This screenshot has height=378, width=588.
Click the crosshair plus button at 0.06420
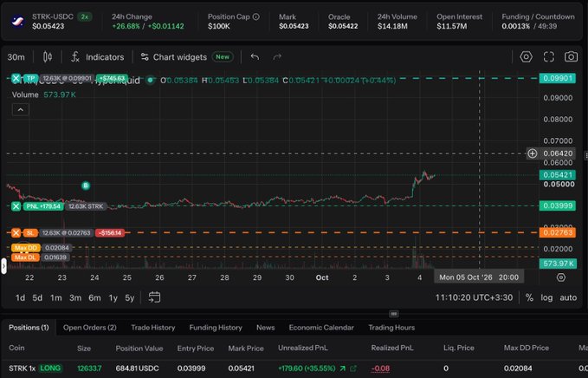[532, 153]
